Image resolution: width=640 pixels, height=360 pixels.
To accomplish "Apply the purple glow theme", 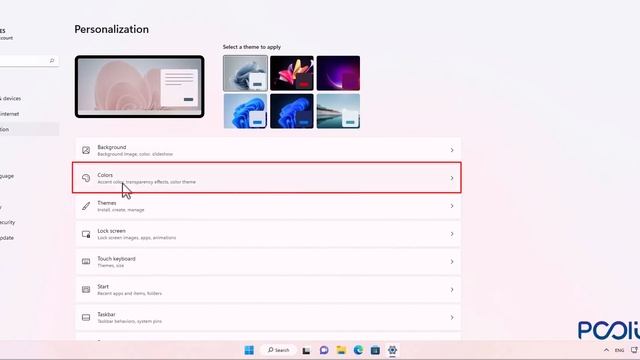I will click(x=338, y=73).
